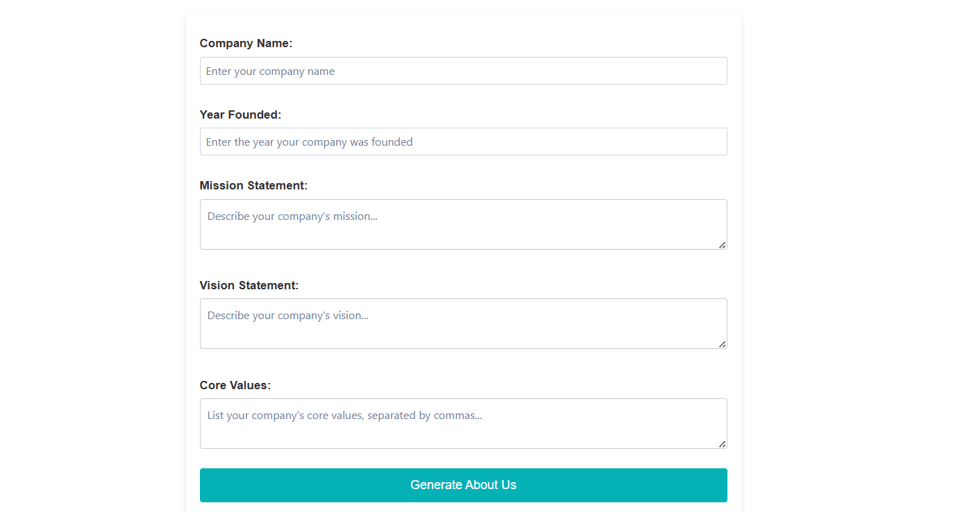960x512 pixels.
Task: Click the Vision Statement textarea resize grip
Action: coord(722,344)
